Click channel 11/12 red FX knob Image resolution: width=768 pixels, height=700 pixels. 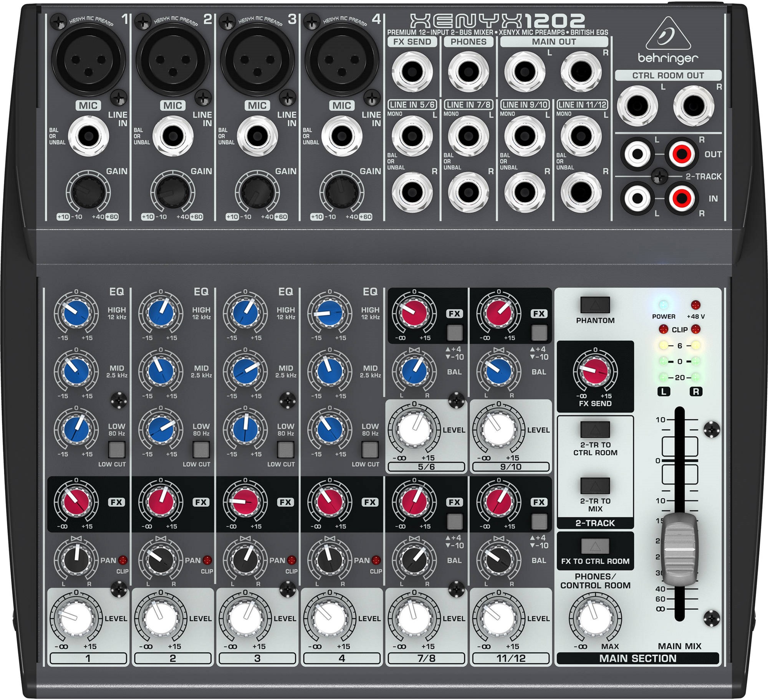pyautogui.click(x=499, y=502)
